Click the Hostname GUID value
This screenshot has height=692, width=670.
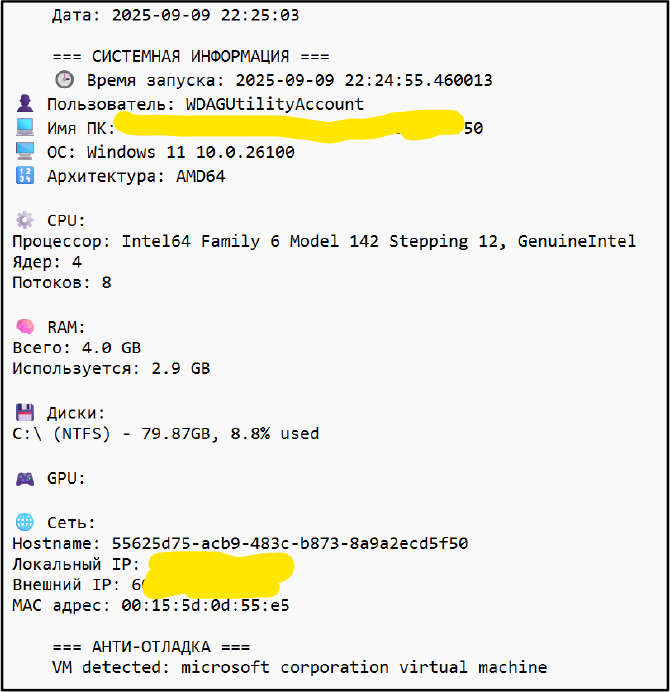pyautogui.click(x=290, y=543)
